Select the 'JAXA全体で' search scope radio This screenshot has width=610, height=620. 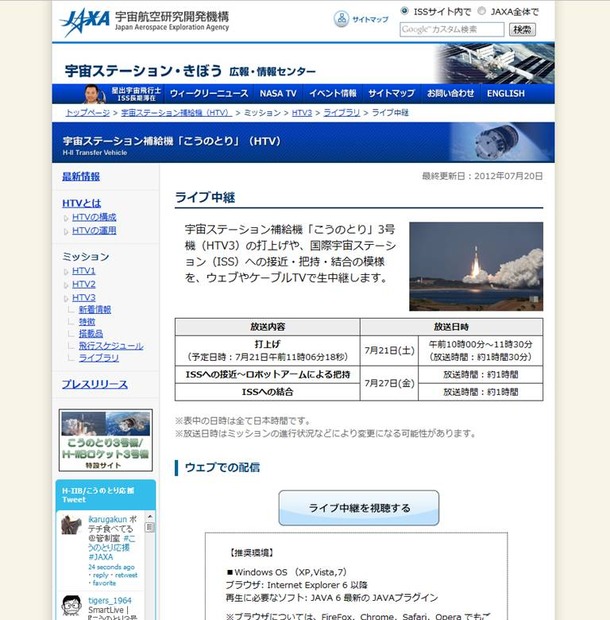click(482, 11)
